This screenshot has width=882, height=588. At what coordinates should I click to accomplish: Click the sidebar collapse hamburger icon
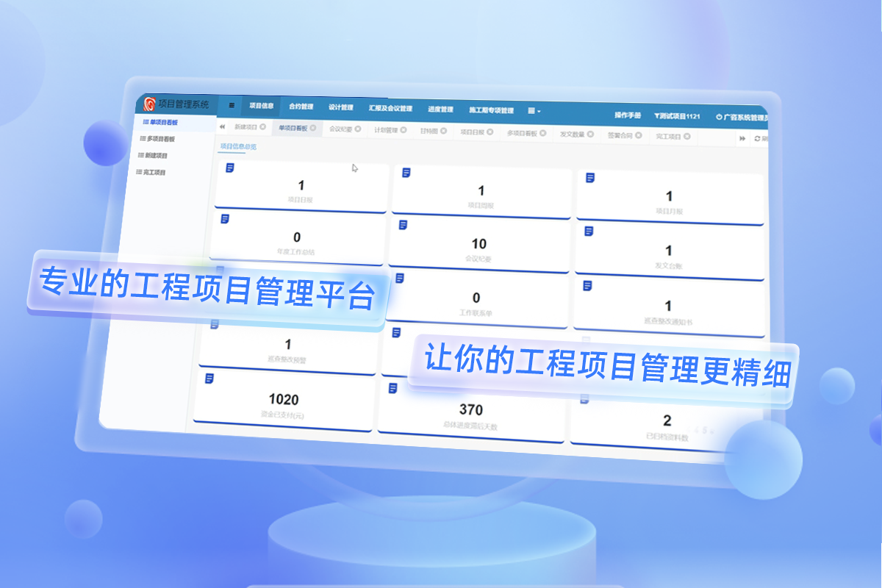coord(232,104)
